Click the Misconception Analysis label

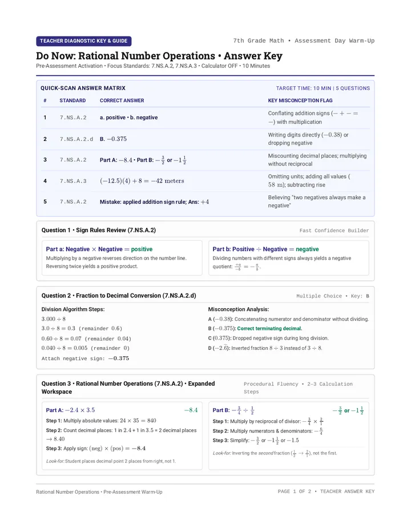point(238,309)
